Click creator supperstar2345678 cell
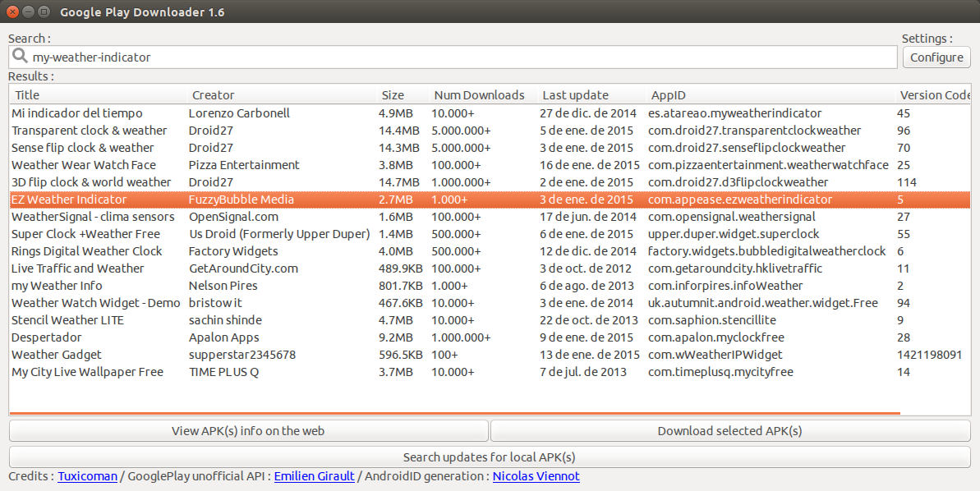Image resolution: width=980 pixels, height=491 pixels. pyautogui.click(x=242, y=355)
